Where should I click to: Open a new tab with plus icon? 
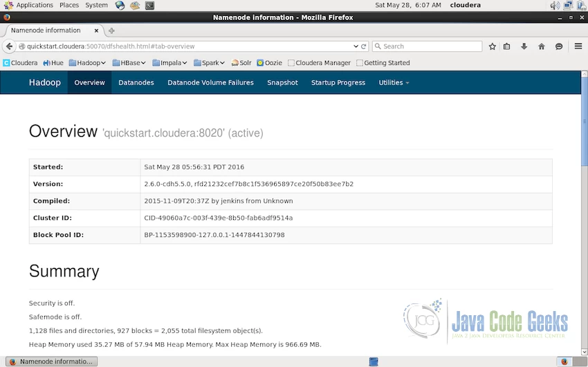(111, 30)
